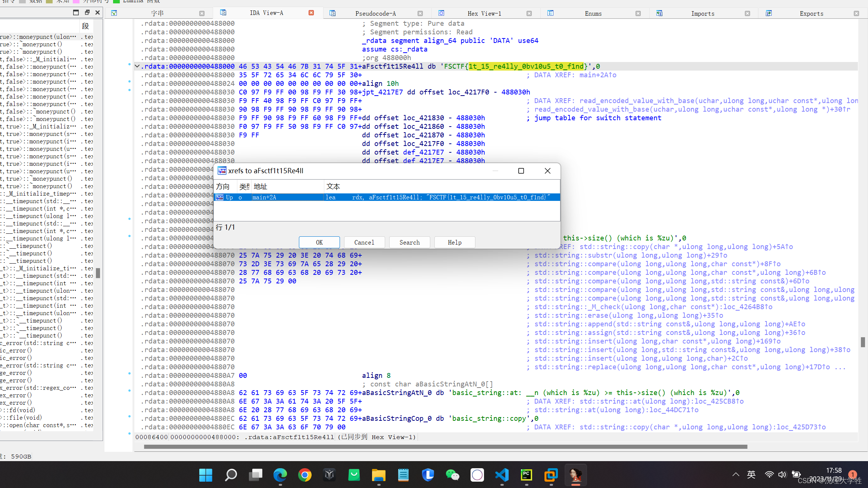Open the Windows Start menu
Screen dimensions: 868x488
(x=206, y=475)
